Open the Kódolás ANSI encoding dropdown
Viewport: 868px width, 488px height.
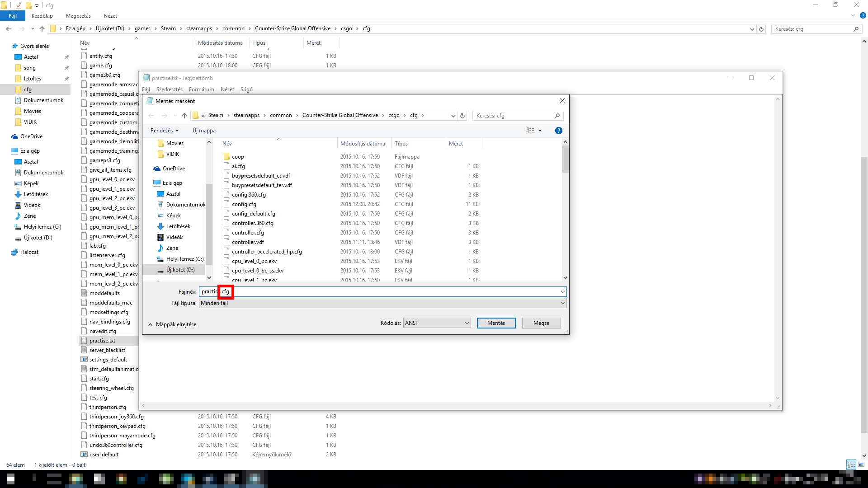(x=437, y=323)
